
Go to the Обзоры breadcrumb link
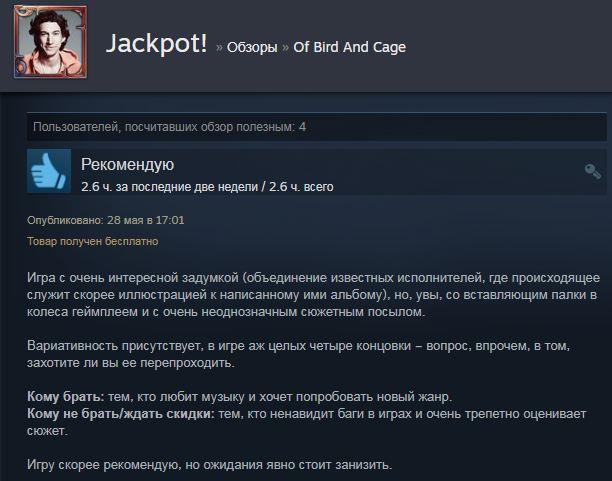tap(252, 47)
